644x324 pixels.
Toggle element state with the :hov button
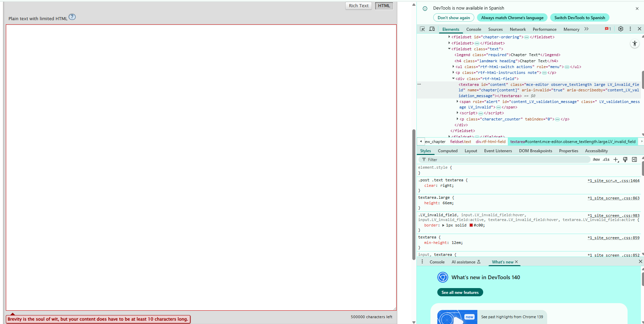pyautogui.click(x=596, y=160)
